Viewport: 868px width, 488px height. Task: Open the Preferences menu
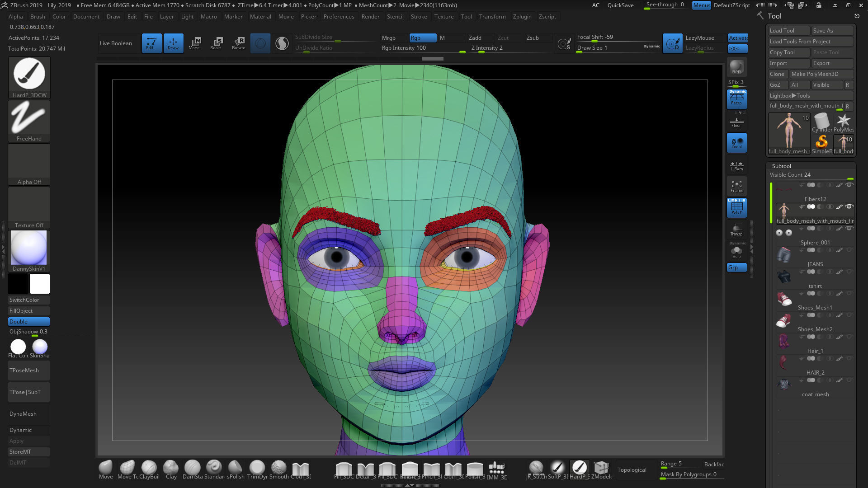pyautogui.click(x=339, y=17)
